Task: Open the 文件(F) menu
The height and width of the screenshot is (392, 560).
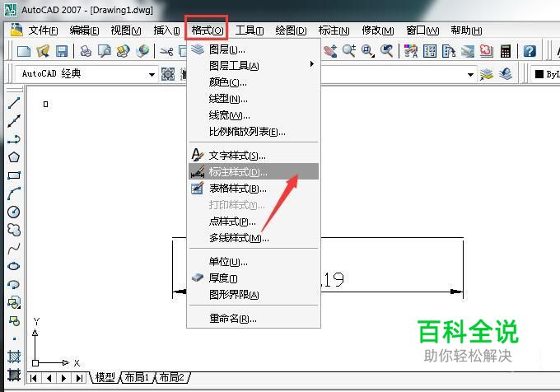Action: 43,30
